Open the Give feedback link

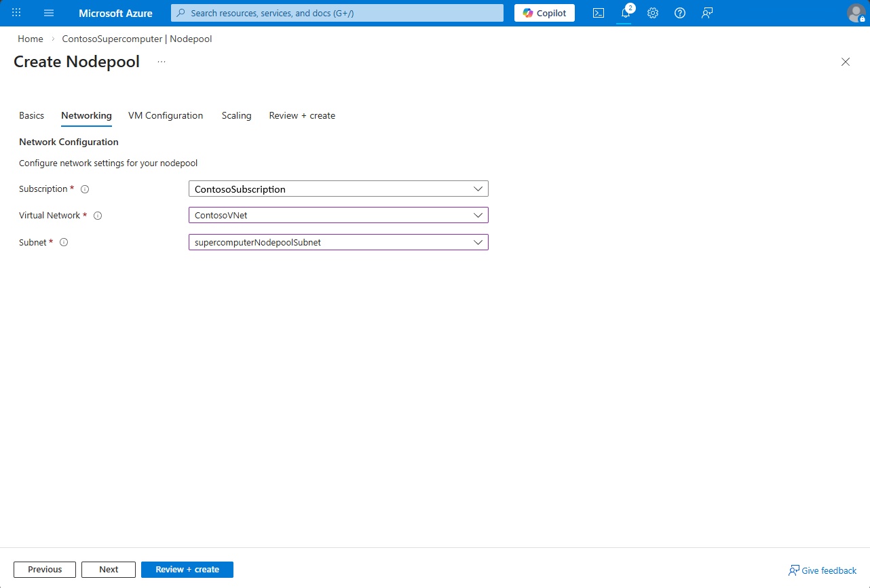(822, 570)
